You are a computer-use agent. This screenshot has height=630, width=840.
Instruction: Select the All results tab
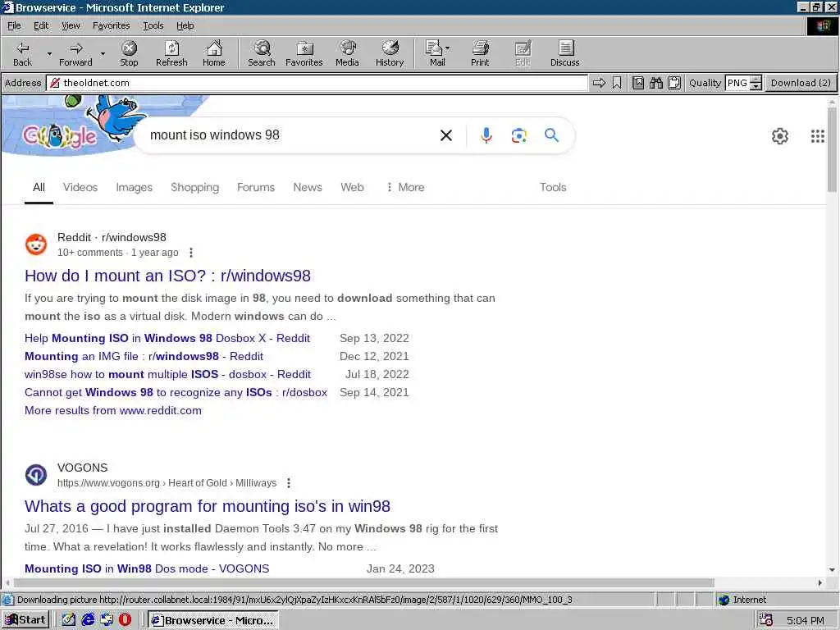click(39, 187)
